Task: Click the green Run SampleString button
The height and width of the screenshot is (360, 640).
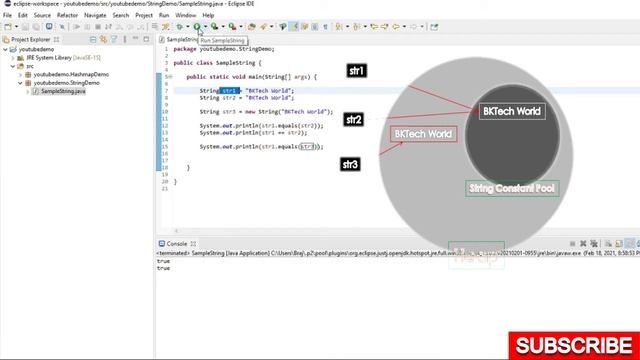Action: [x=197, y=27]
